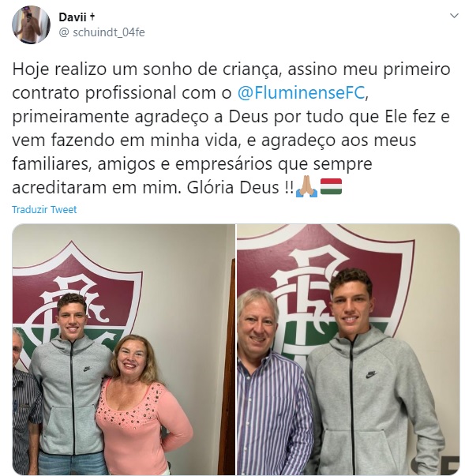Open left photo with woman in pink
The image size is (465, 476).
coord(123,350)
